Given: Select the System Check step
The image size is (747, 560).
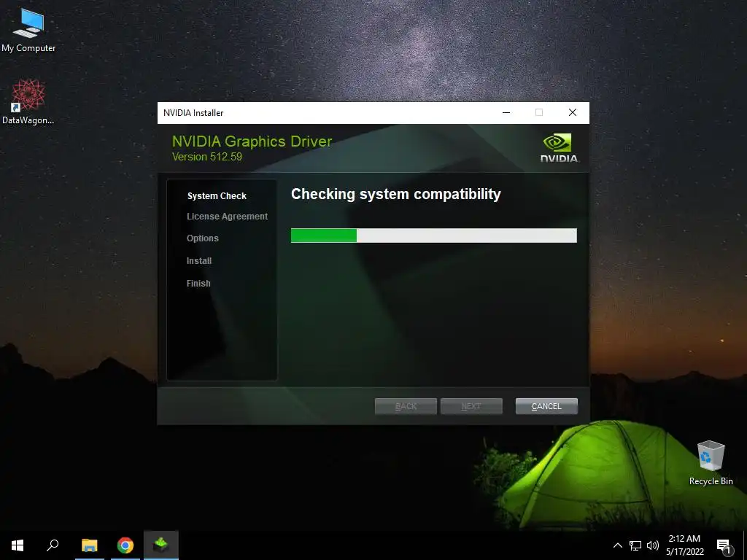Looking at the screenshot, I should click(217, 195).
